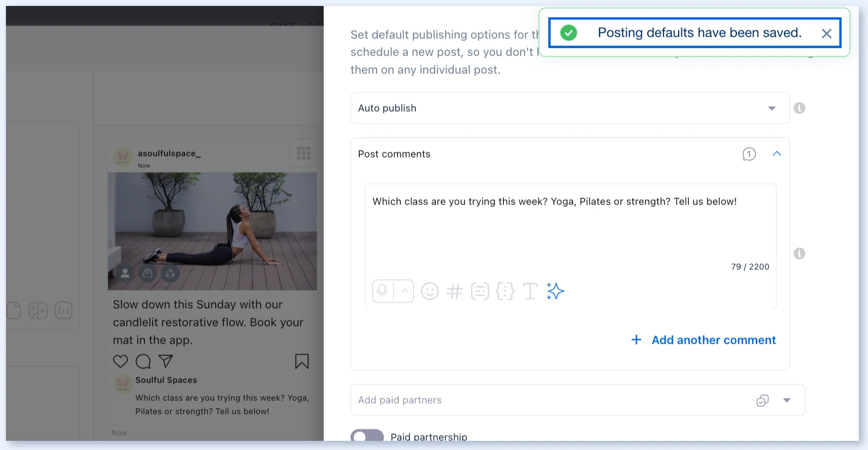Toggle the Paid partnership switch
Image resolution: width=868 pixels, height=450 pixels.
pos(367,436)
